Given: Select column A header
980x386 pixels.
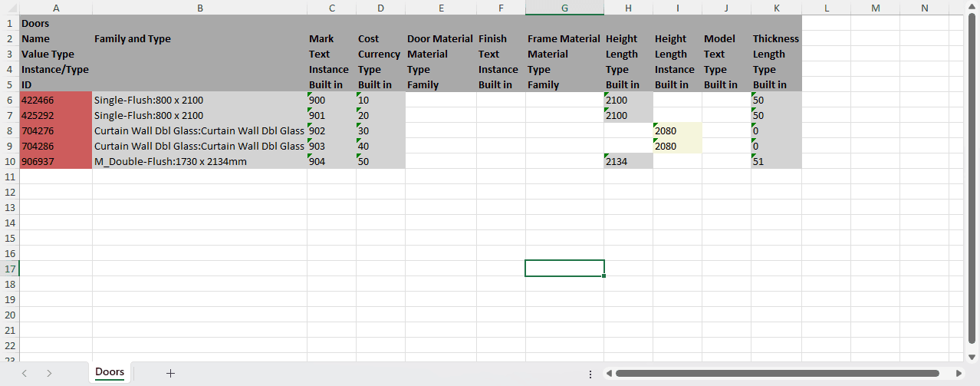Looking at the screenshot, I should [56, 8].
